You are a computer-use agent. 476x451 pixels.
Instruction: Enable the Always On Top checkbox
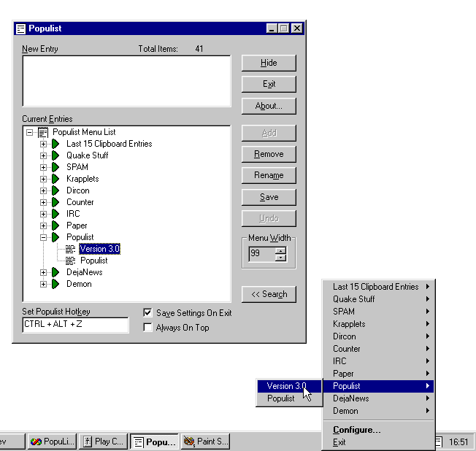[147, 328]
